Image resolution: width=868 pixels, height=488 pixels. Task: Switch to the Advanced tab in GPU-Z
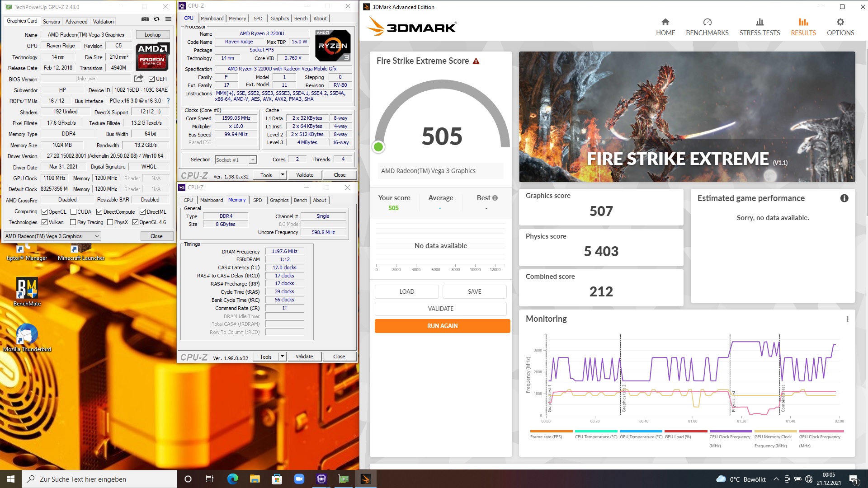point(76,22)
